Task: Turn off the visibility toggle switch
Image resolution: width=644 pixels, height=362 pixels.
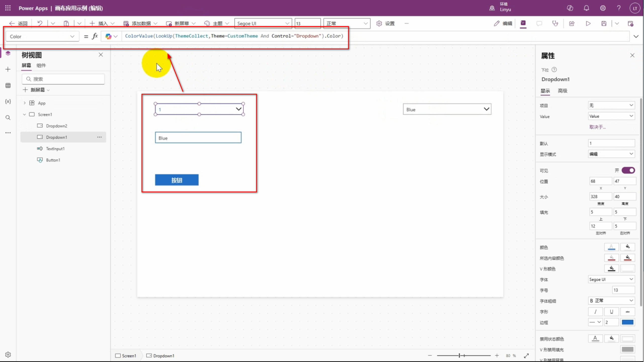Action: pyautogui.click(x=628, y=170)
